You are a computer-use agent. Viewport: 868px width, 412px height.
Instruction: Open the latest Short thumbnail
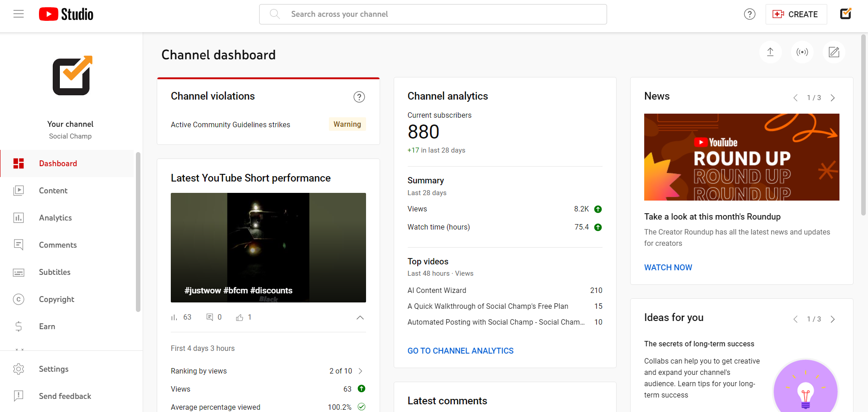[268, 248]
